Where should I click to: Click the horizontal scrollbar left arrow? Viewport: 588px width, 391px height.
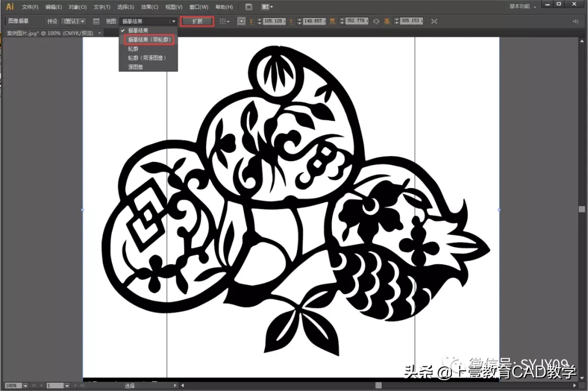tap(182, 386)
